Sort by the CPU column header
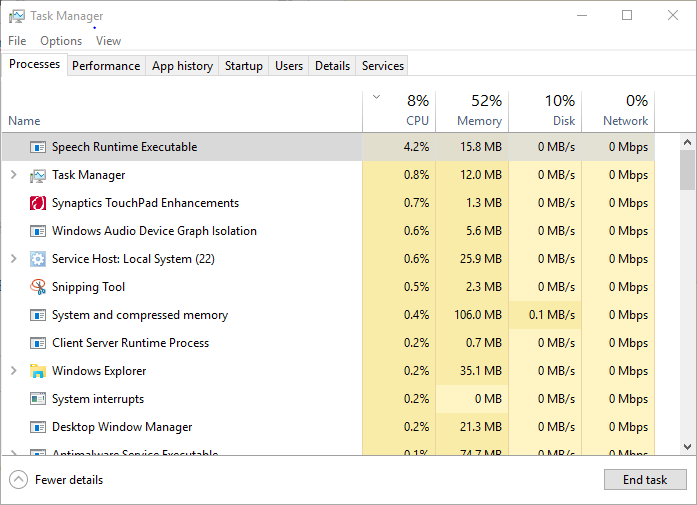Screen dimensions: 697x505 click(x=399, y=112)
